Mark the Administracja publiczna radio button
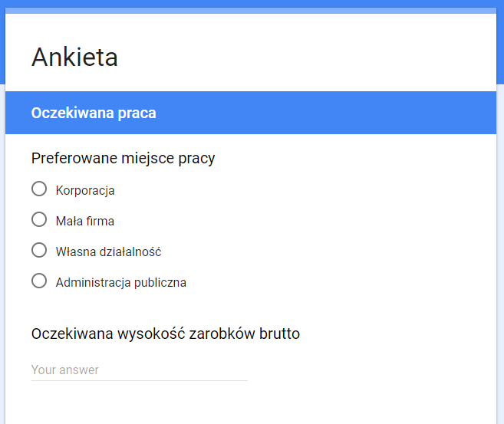 tap(39, 281)
